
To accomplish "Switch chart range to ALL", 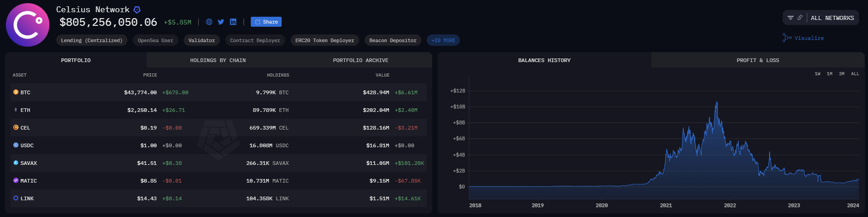I will click(855, 74).
